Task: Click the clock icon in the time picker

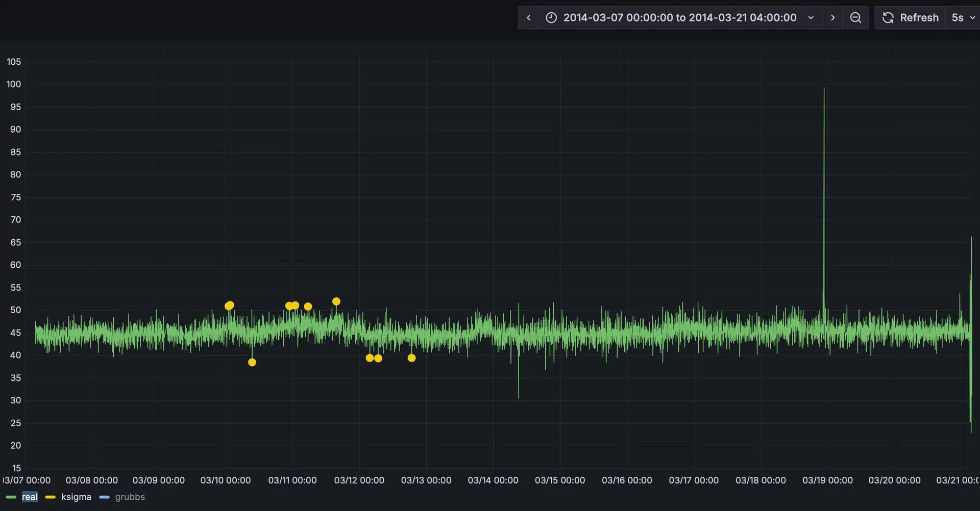Action: (x=551, y=17)
